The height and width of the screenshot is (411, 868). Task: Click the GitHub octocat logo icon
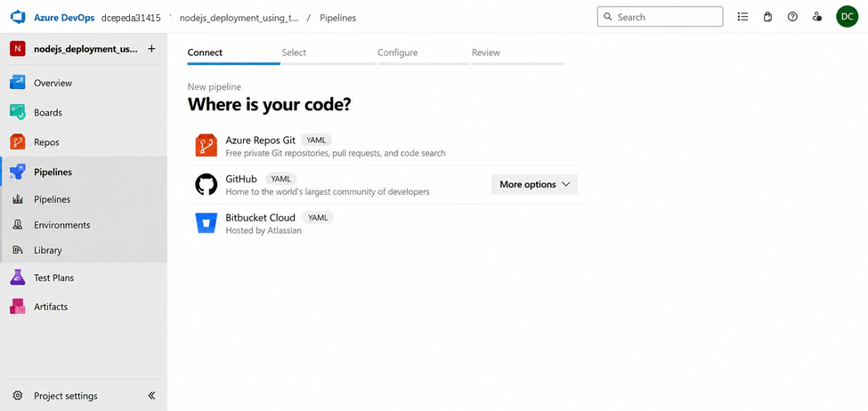pyautogui.click(x=206, y=184)
